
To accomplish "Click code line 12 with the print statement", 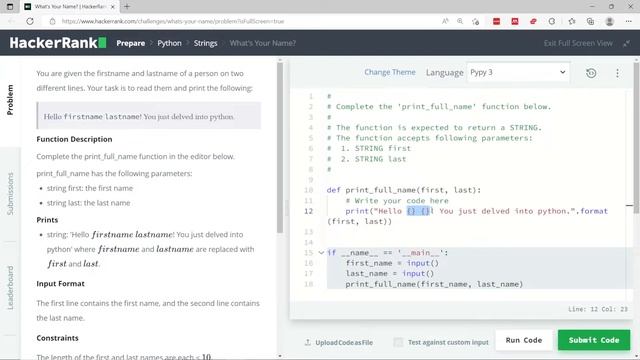I will (467, 216).
